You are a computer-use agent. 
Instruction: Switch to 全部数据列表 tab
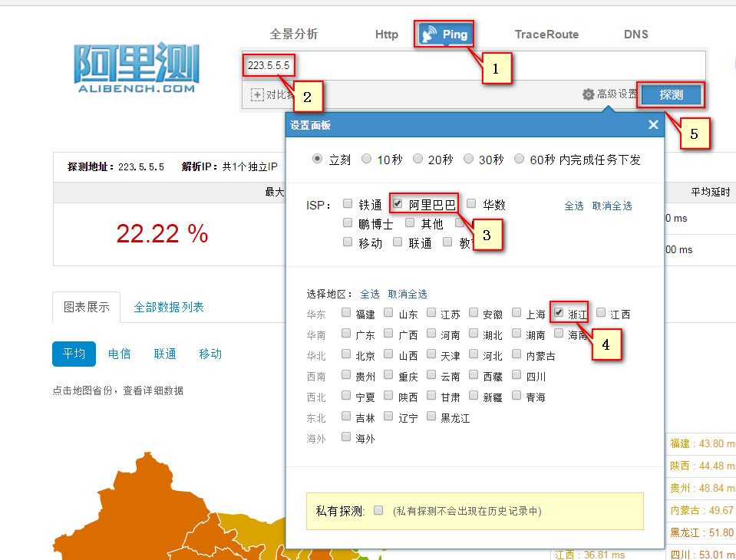[169, 307]
